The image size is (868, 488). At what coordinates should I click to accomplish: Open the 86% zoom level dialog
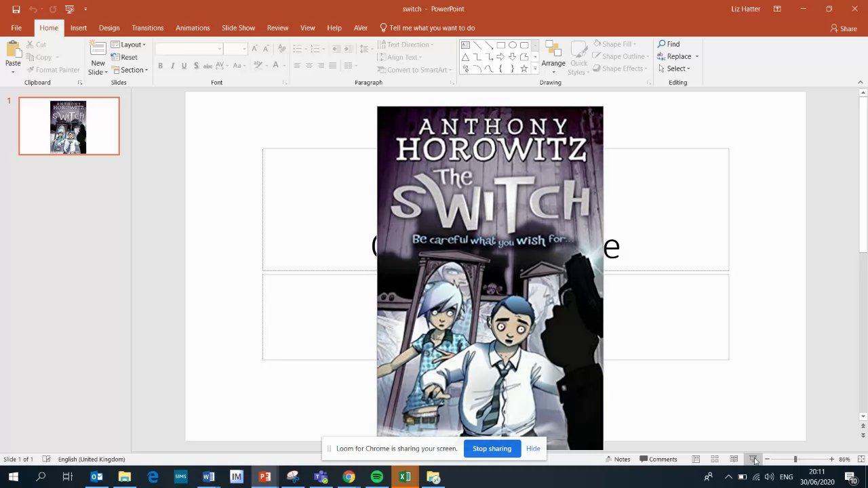tap(844, 459)
